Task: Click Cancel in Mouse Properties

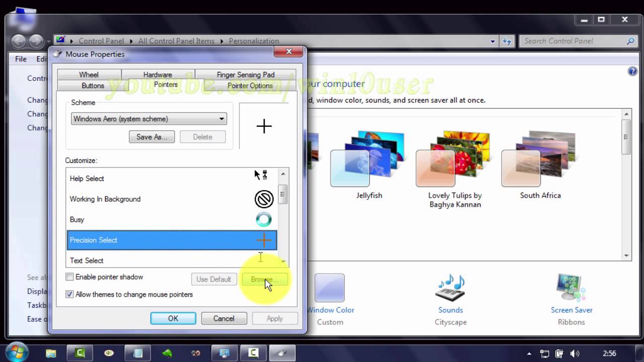Action: [224, 318]
